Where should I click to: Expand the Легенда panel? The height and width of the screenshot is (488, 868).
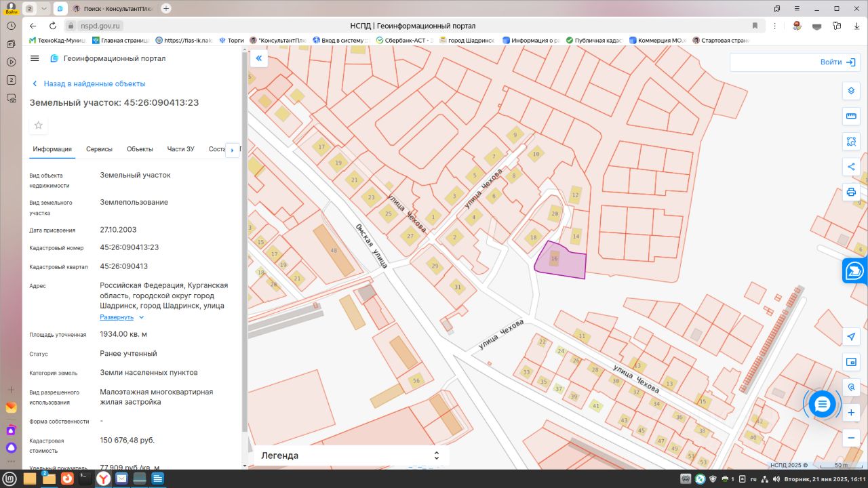click(436, 455)
